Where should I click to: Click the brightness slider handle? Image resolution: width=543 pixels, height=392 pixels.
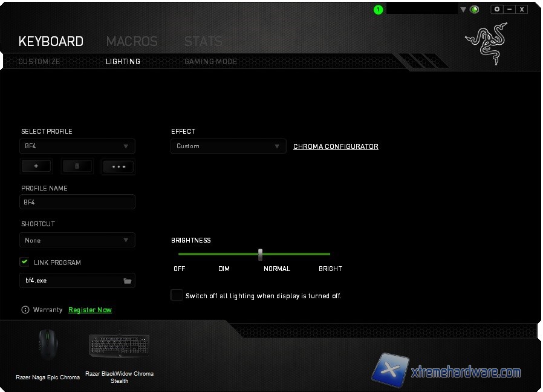tap(260, 254)
